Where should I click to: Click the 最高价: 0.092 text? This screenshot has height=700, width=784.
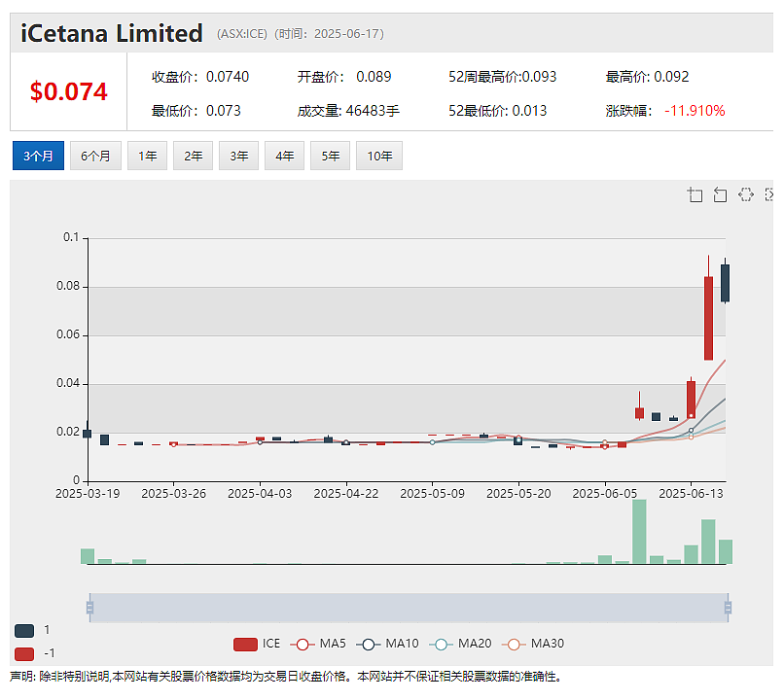point(647,77)
